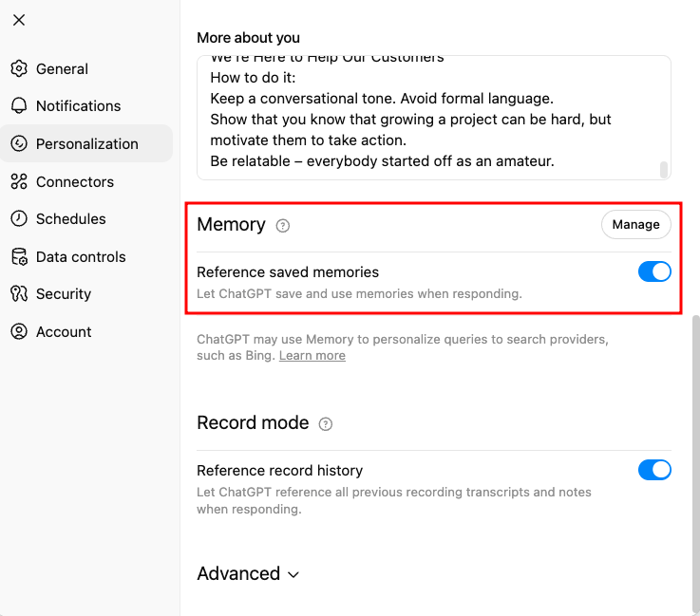
Task: Click the Data controls database icon
Action: (19, 256)
